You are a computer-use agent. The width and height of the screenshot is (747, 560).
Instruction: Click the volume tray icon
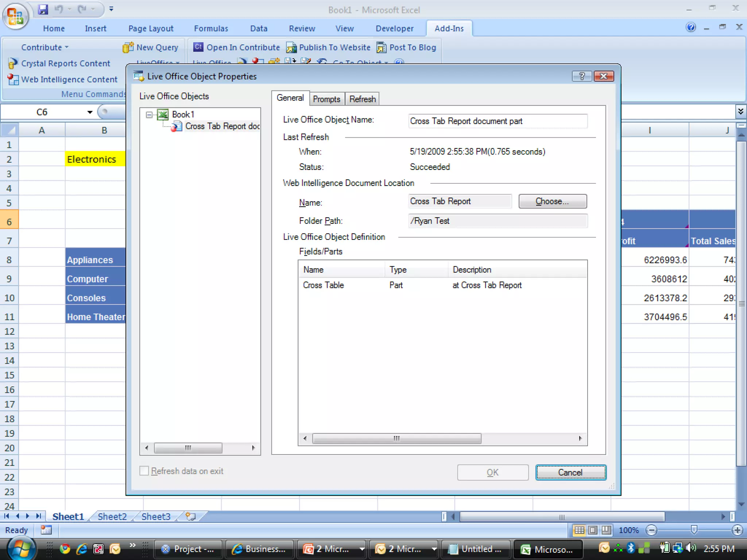tap(691, 548)
